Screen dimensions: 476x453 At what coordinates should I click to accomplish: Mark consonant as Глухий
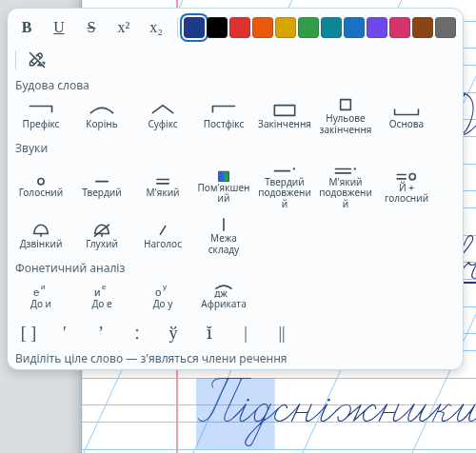pos(102,236)
